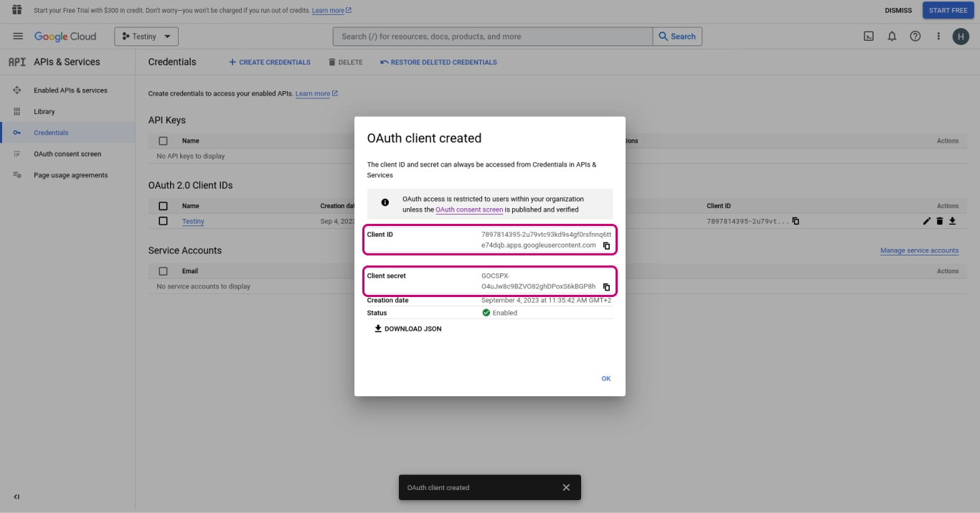
Task: Select all Service Accounts header checkbox
Action: click(163, 271)
